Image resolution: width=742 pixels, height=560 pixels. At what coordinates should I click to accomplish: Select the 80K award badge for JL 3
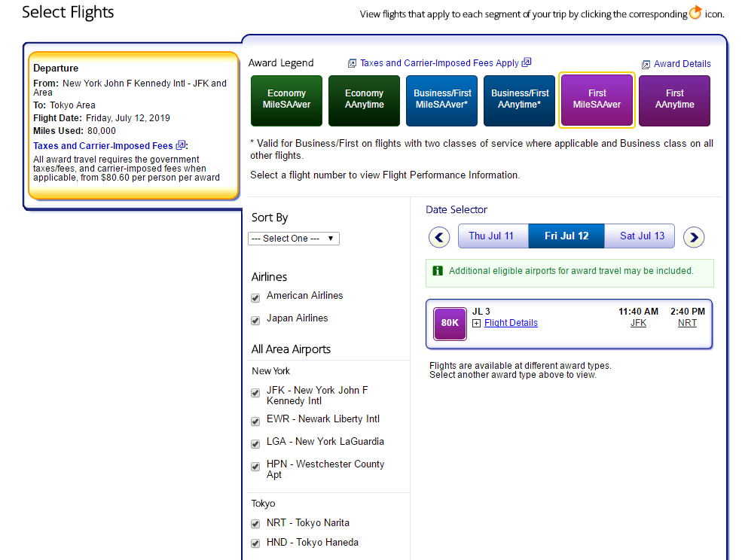450,324
